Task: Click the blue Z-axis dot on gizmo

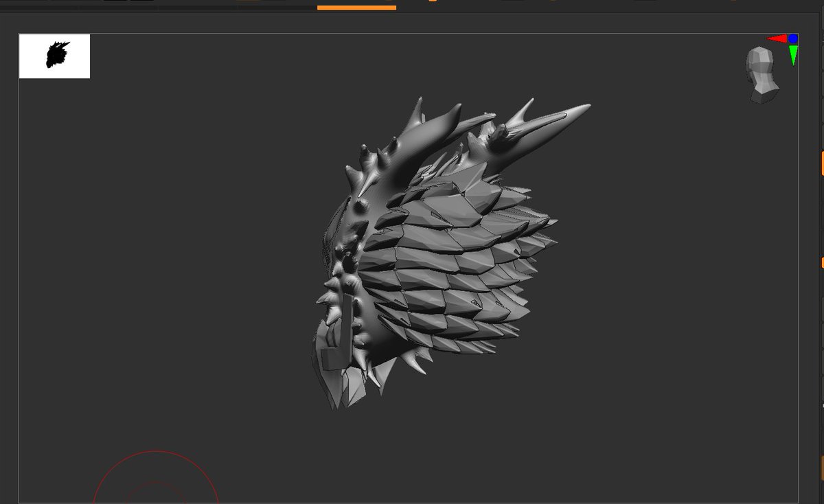Action: point(793,38)
